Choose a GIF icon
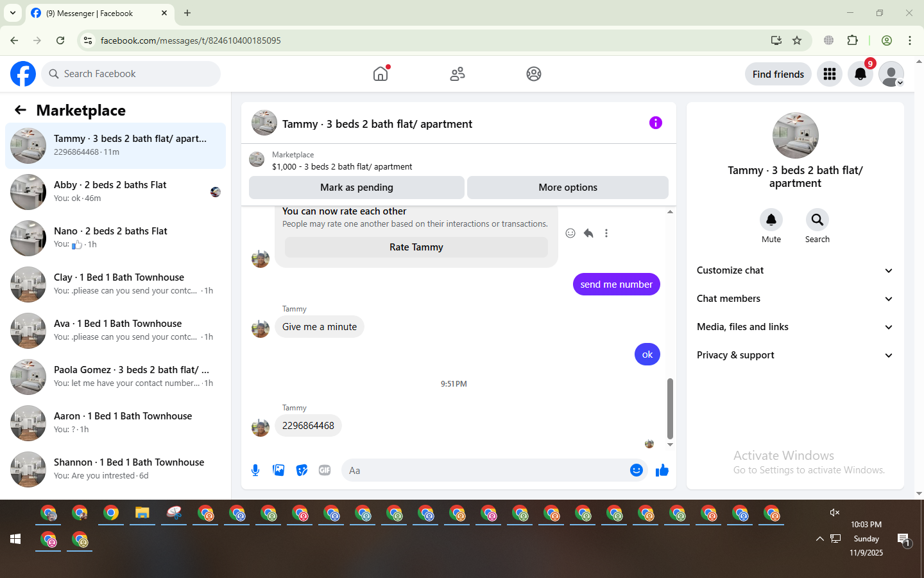The image size is (924, 578). coord(325,470)
